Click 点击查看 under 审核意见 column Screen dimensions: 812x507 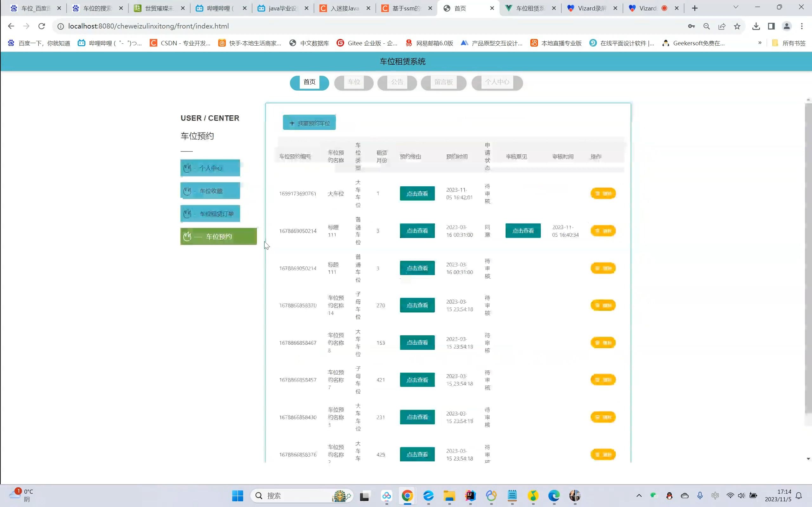coord(523,231)
